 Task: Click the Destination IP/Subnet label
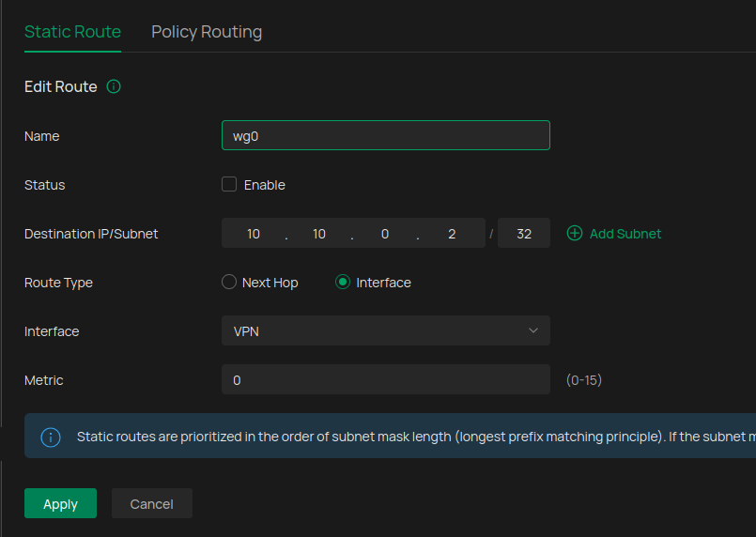click(91, 234)
